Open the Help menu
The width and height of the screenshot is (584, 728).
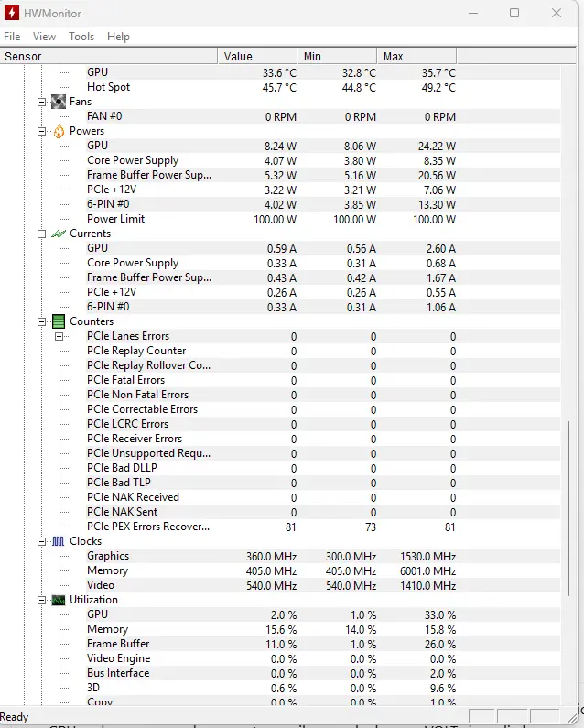[118, 37]
